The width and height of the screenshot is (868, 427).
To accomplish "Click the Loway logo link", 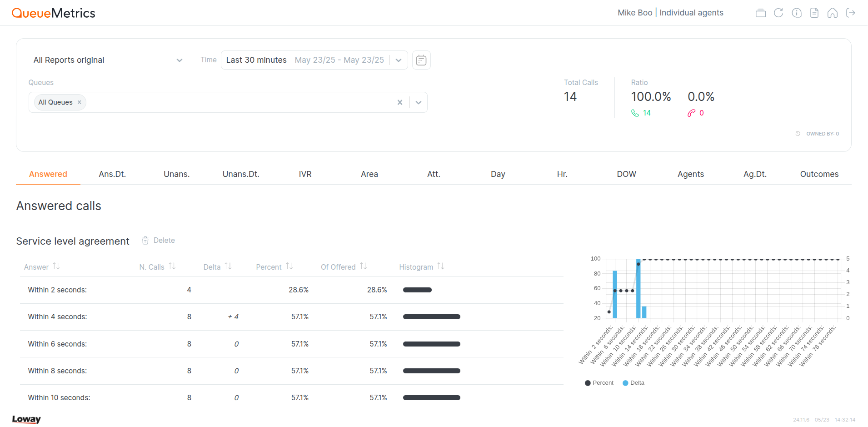I will coord(26,419).
